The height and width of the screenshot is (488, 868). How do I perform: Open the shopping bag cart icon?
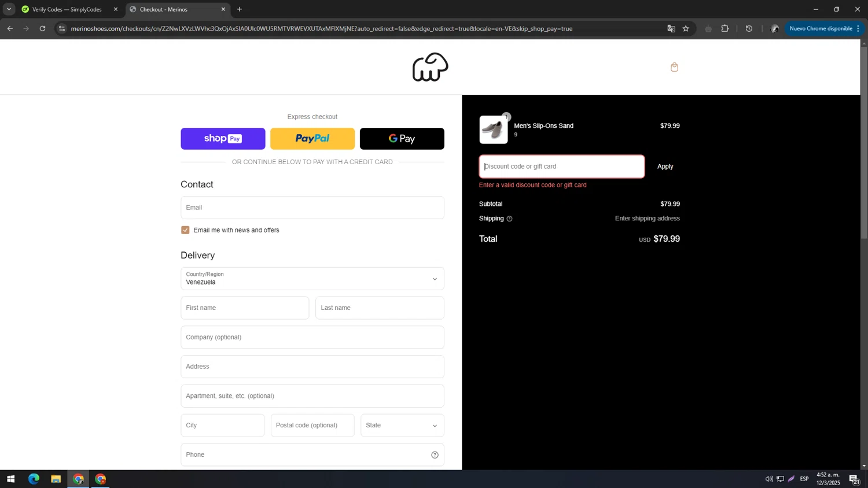tap(674, 67)
